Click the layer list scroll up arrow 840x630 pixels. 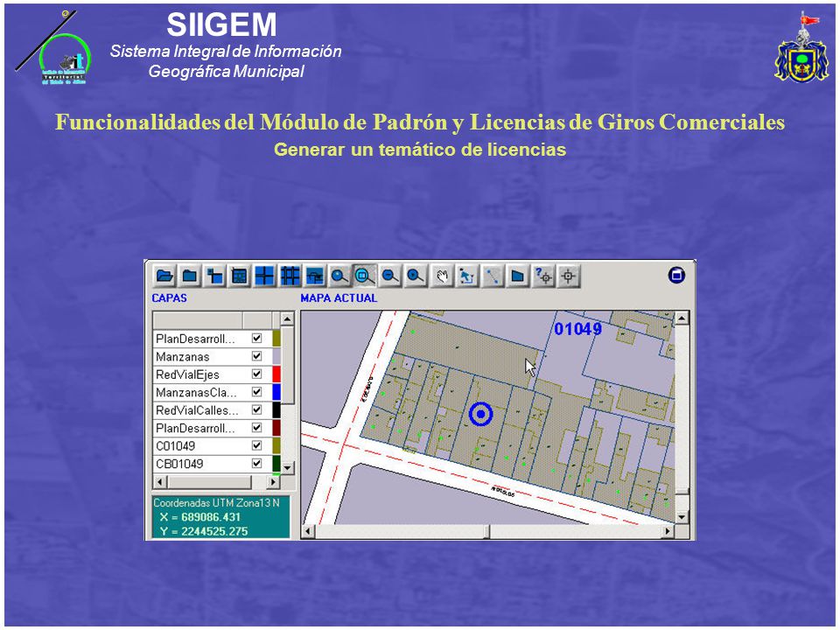(x=287, y=319)
